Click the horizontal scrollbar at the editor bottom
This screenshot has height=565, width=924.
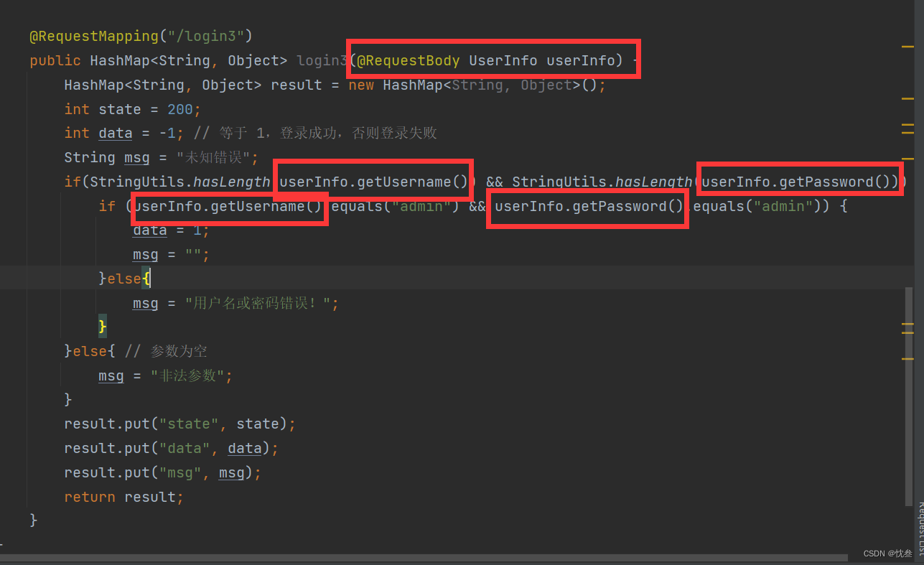424,558
